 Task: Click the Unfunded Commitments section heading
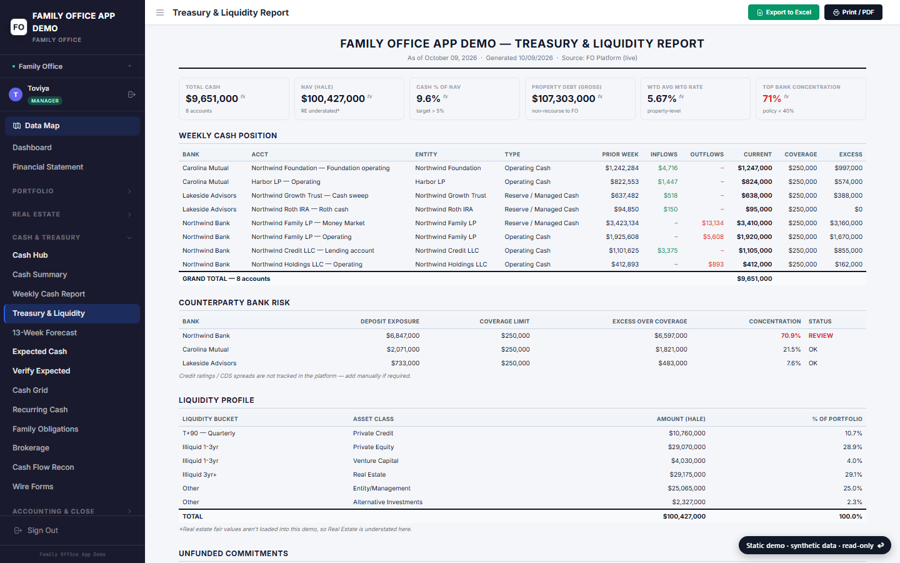(233, 553)
